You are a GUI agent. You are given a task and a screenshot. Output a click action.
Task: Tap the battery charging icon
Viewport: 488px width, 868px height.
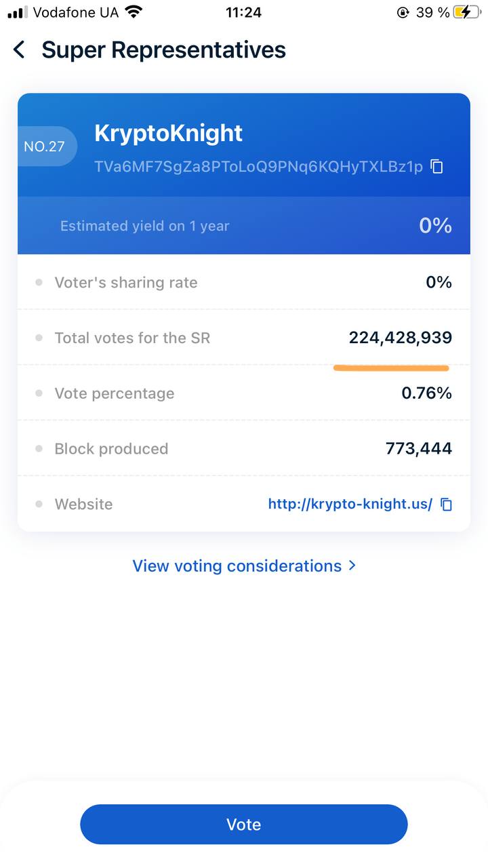tap(468, 12)
